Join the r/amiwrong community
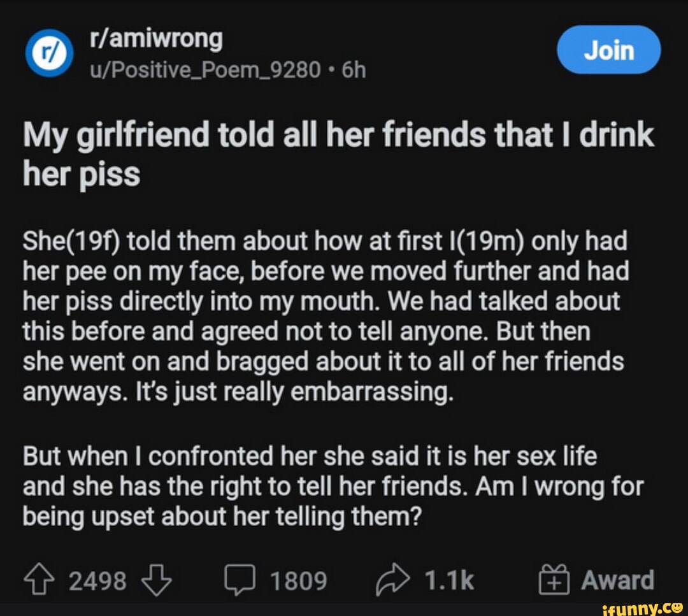This screenshot has width=688, height=616. tap(608, 50)
